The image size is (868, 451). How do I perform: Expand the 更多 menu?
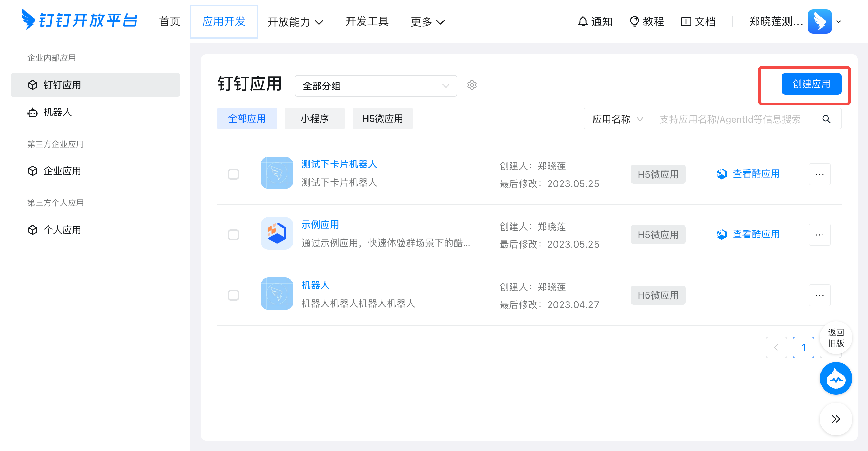428,22
